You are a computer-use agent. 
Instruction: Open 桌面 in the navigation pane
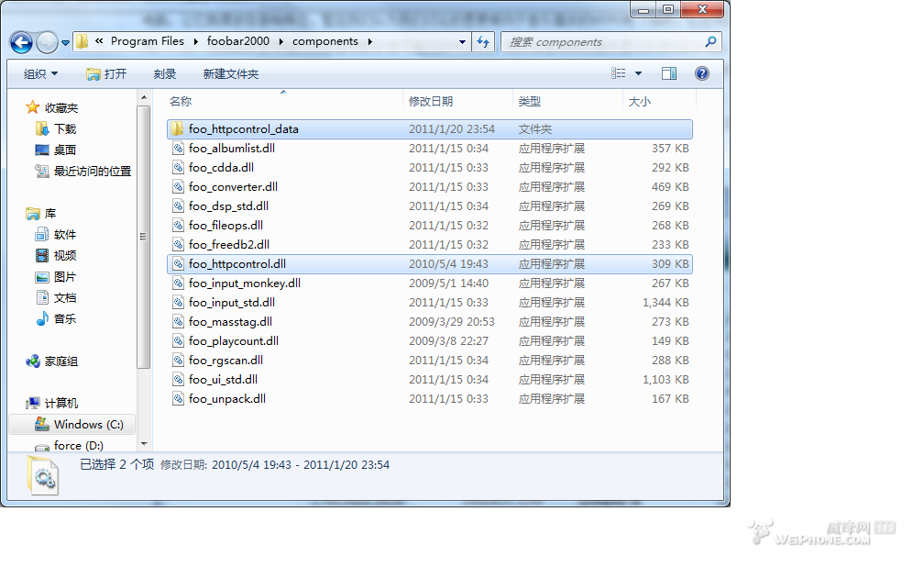click(56, 150)
